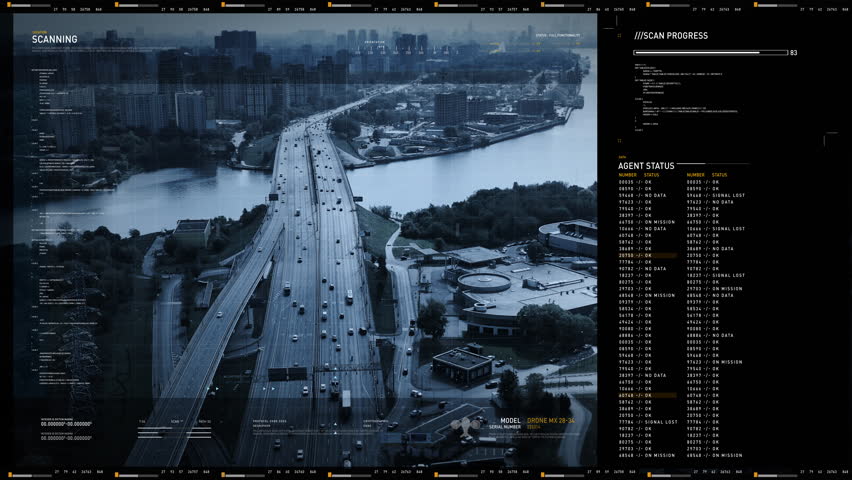Image resolution: width=852 pixels, height=480 pixels.
Task: Select right row 18237 SIGNAL LOST
Action: pyautogui.click(x=716, y=275)
